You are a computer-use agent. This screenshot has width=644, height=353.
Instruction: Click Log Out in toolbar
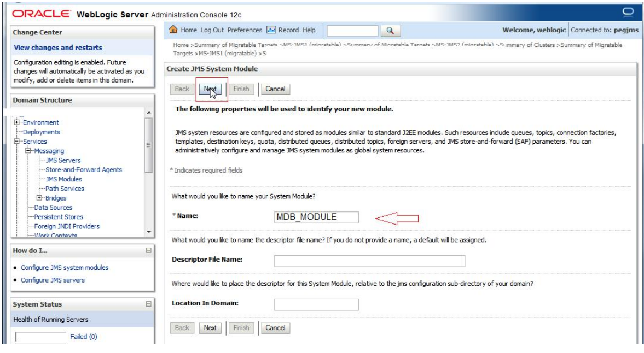click(x=212, y=30)
